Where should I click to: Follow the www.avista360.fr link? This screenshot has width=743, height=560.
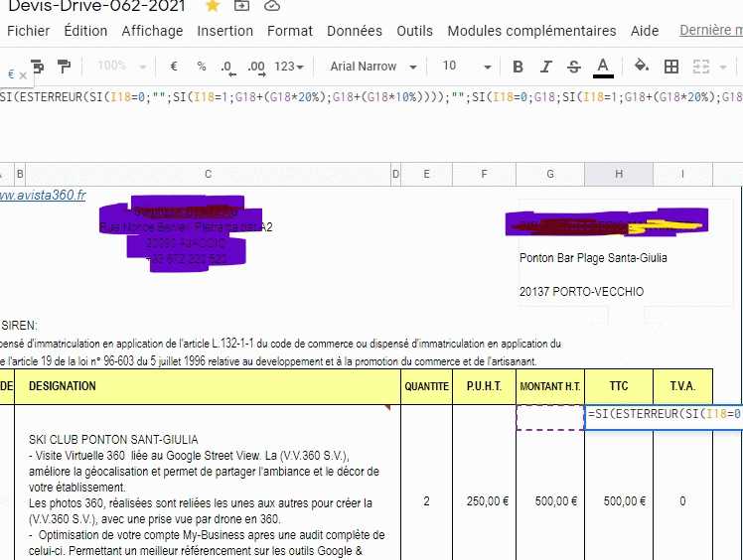click(43, 196)
